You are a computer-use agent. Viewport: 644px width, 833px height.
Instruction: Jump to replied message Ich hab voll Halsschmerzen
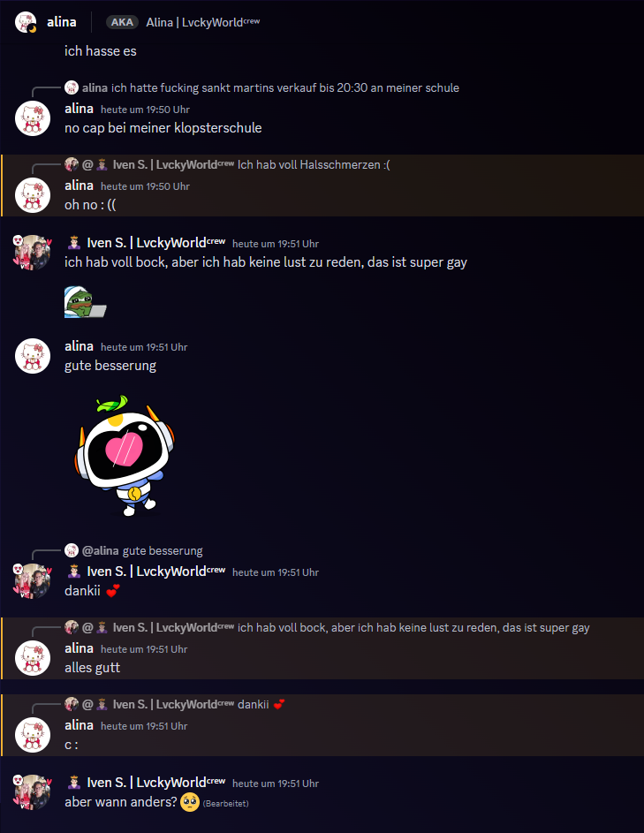[x=314, y=164]
